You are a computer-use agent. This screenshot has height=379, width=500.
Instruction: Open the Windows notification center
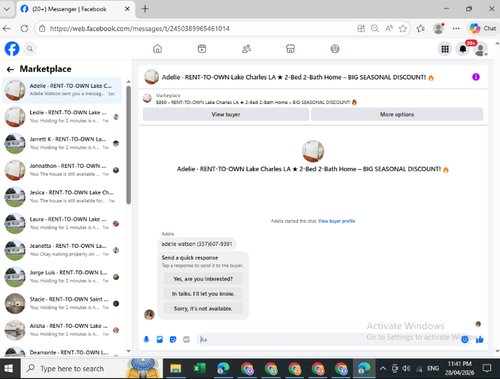[487, 368]
